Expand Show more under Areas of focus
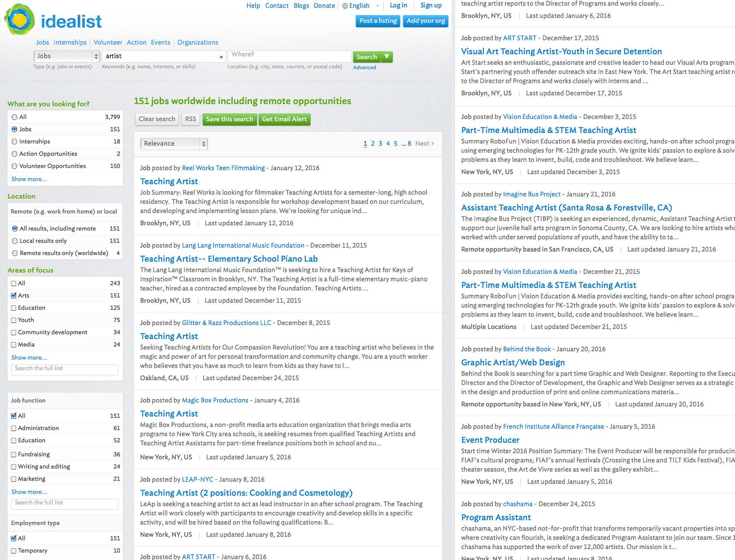Screen dimensions: 735x560 tap(29, 357)
